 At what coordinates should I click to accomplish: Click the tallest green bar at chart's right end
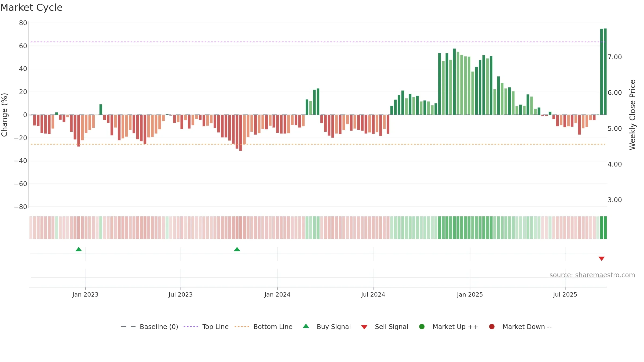tap(605, 72)
